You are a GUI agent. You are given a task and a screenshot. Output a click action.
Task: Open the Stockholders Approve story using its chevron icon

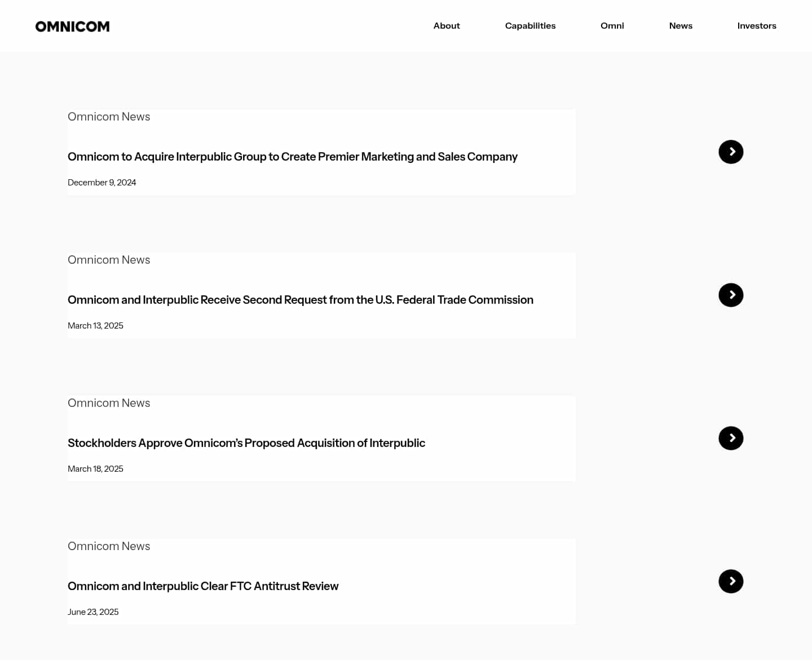click(731, 438)
